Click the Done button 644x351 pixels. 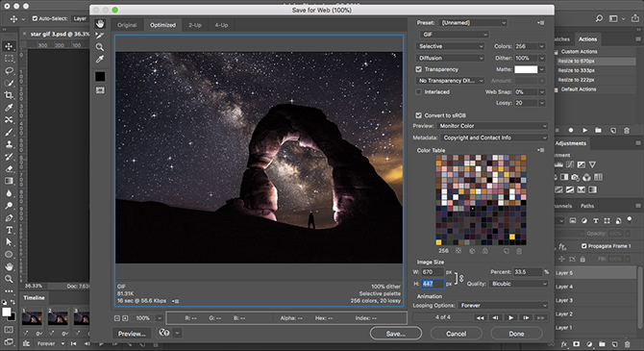(516, 334)
